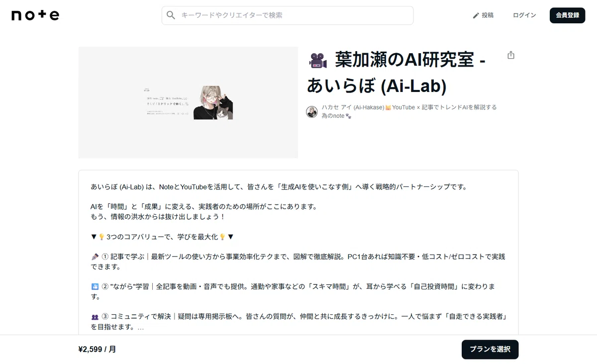Screen dimensions: 597x364
Task: Click the movie camera emoji in title
Action: coord(318,61)
